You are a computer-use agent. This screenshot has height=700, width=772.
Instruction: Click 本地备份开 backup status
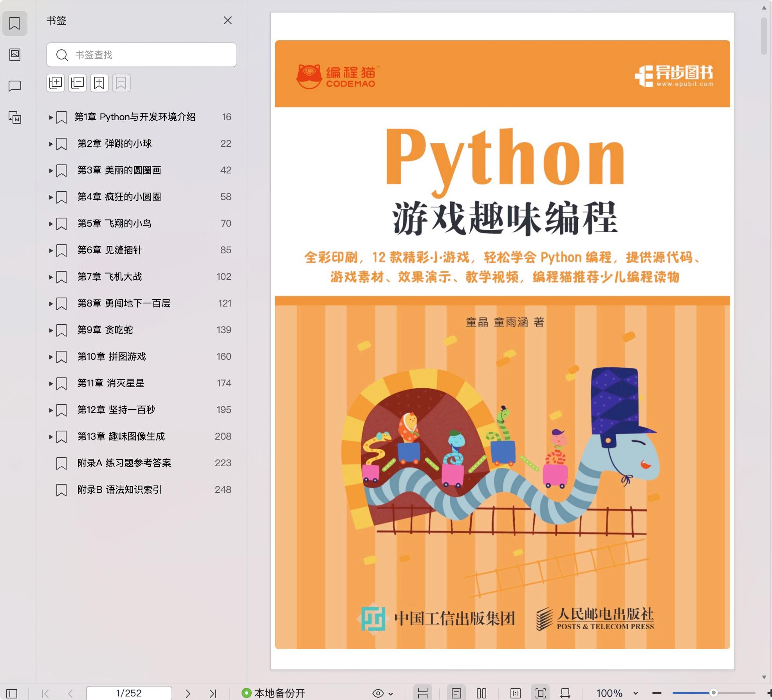(273, 693)
